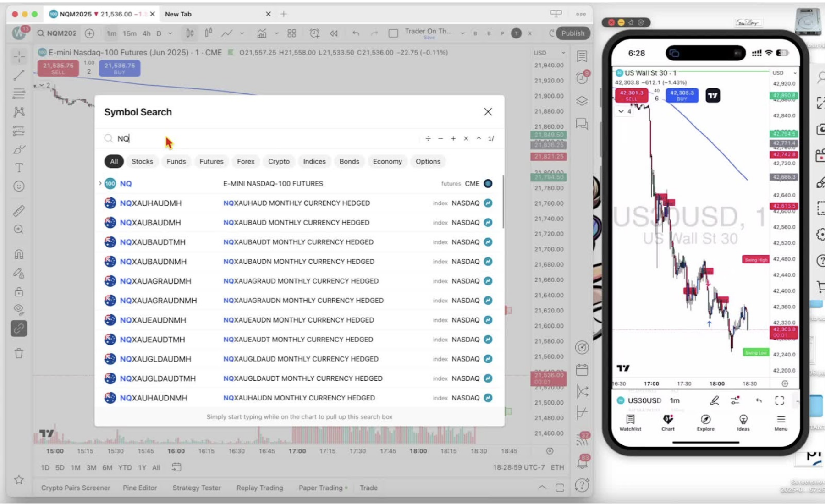The height and width of the screenshot is (504, 825).
Task: Click the symbol search input field
Action: coord(261,138)
